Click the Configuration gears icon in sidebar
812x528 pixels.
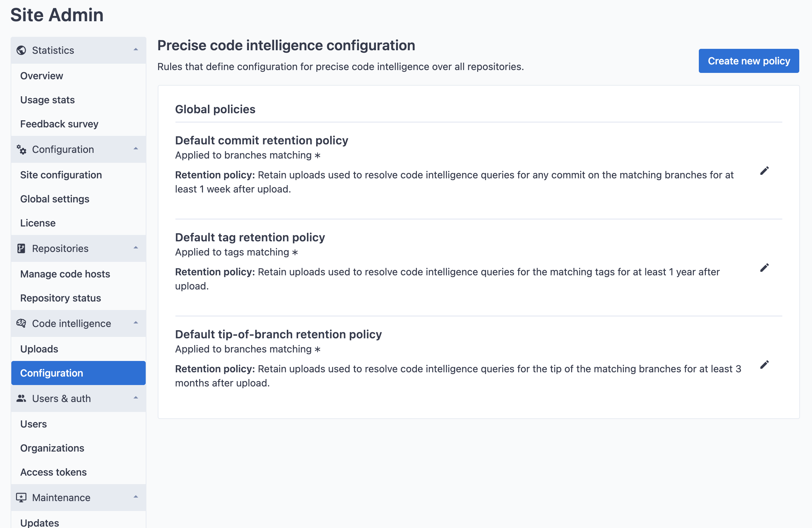[22, 149]
